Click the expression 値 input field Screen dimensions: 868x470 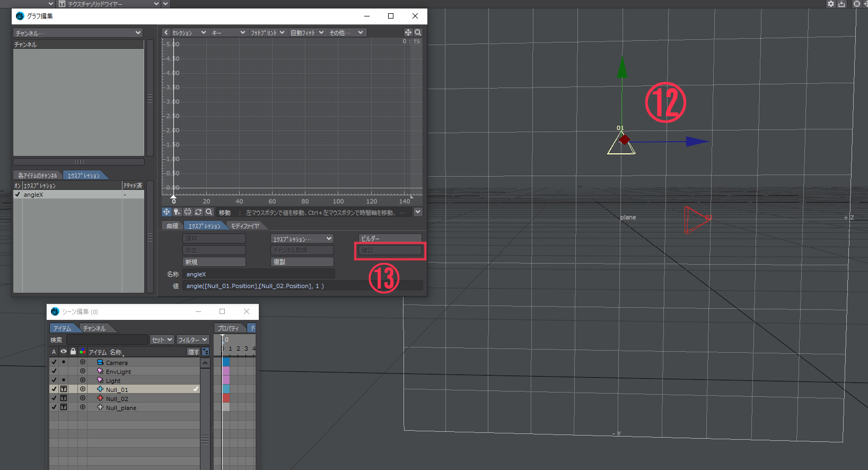pos(303,286)
